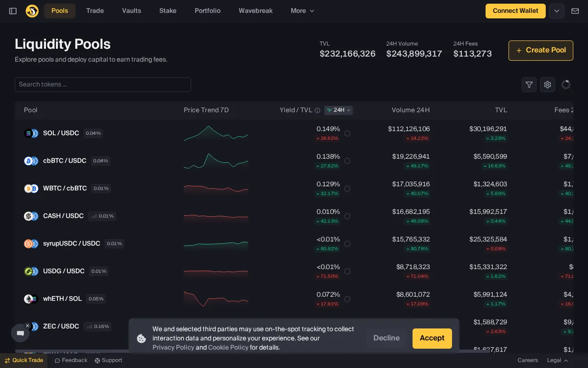Image resolution: width=588 pixels, height=368 pixels.
Task: Click the Support lifebuoy icon
Action: (97, 361)
